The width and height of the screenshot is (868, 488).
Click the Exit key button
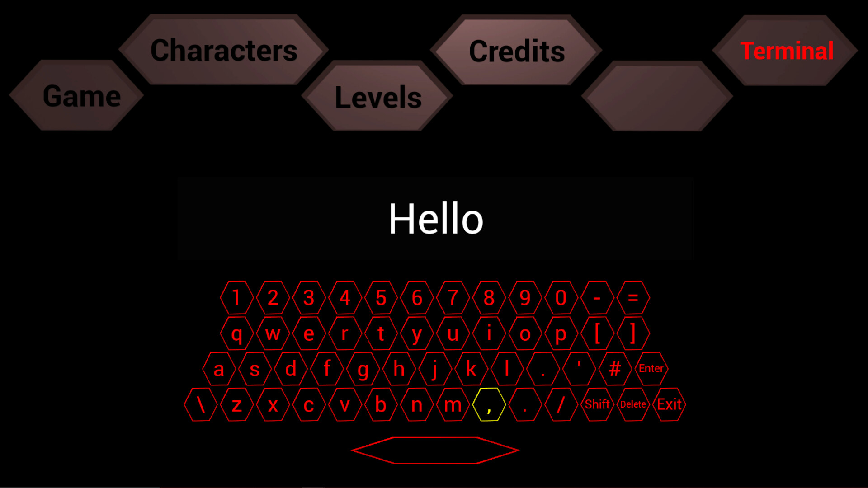pyautogui.click(x=669, y=404)
